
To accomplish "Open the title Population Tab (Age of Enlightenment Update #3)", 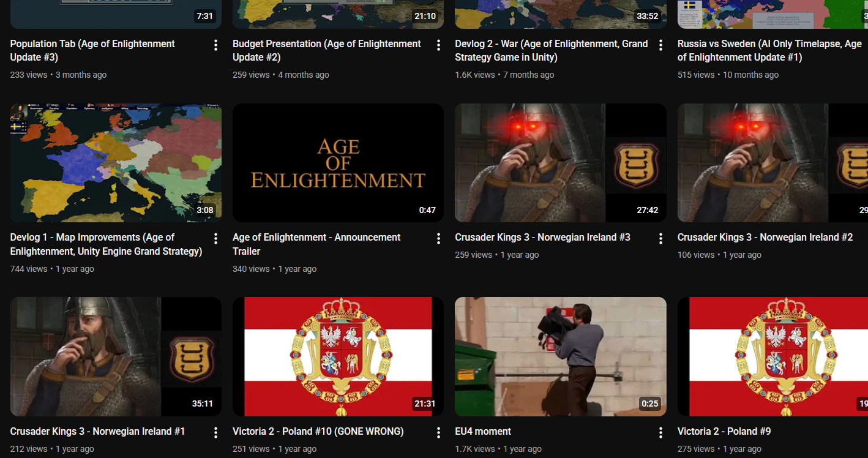I will [x=92, y=50].
